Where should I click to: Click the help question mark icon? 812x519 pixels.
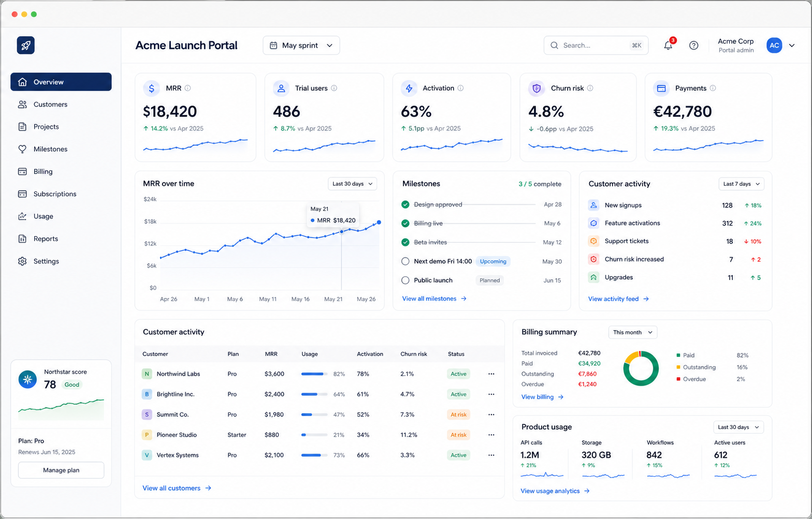(694, 46)
